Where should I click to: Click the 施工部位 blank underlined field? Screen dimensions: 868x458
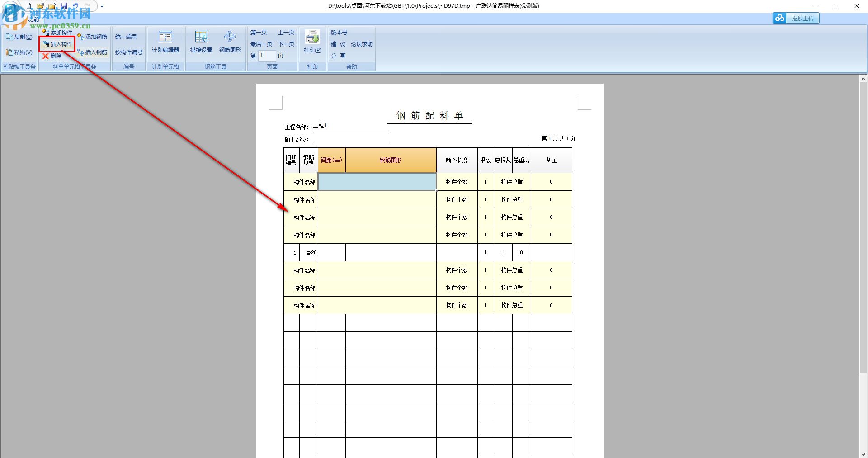350,138
